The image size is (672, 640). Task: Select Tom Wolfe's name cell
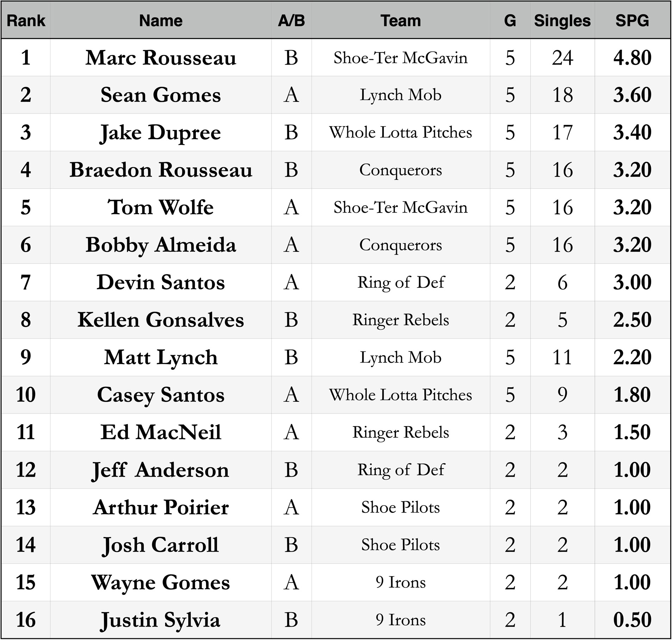(161, 207)
